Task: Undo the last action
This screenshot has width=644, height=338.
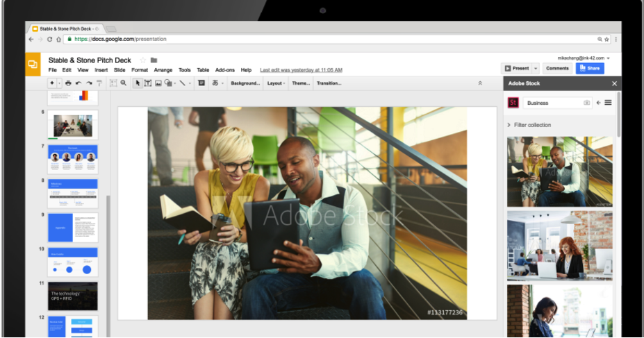Action: tap(79, 83)
